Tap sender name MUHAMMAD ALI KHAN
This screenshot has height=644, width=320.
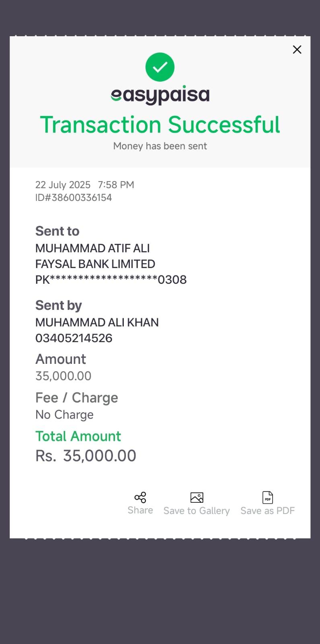coord(97,322)
